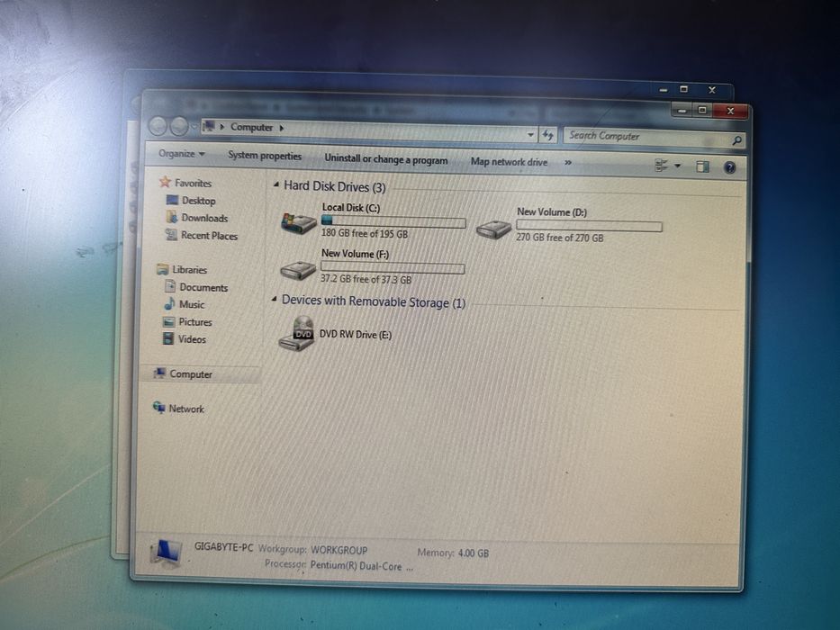Click the '37.2 GB free of 37.3 GB' text
Viewport: 840px width, 630px height.
[366, 279]
